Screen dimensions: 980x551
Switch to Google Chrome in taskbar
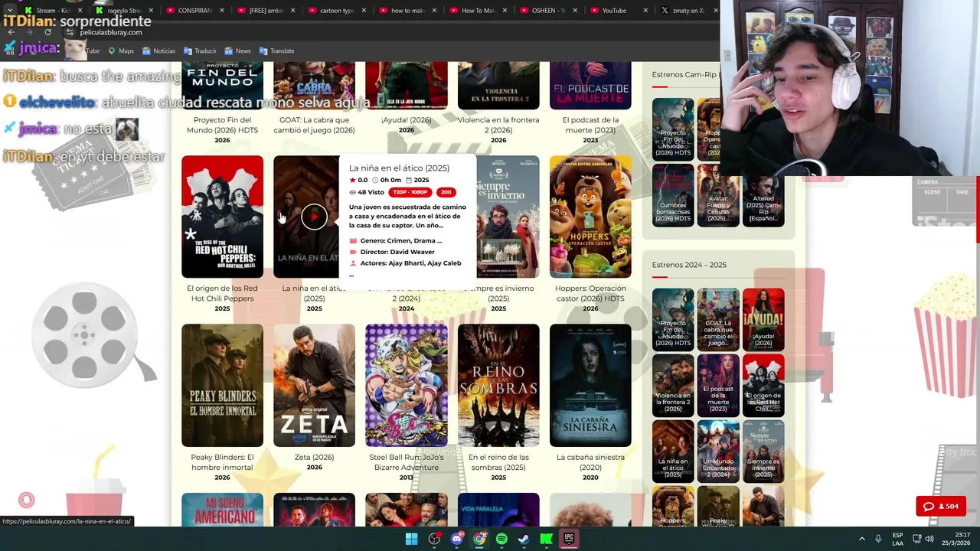coord(479,539)
